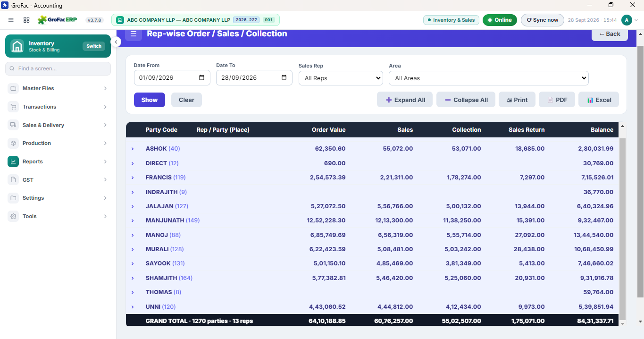Click the Balance column header
644x339 pixels.
[602, 130]
